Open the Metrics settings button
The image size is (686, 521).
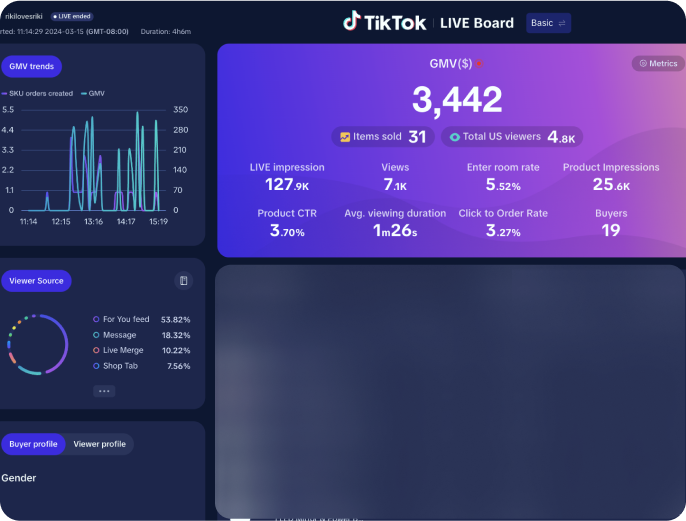pyautogui.click(x=658, y=63)
